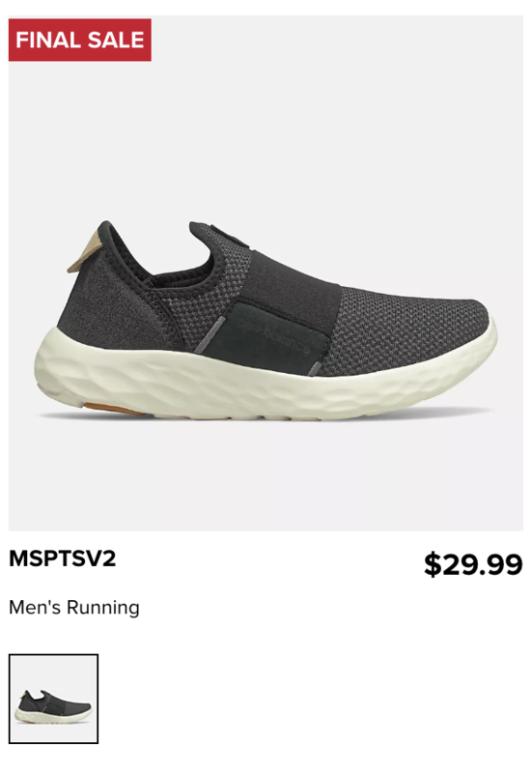Click the New Balance logo on strap
Image resolution: width=532 pixels, height=773 pixels.
[275, 336]
